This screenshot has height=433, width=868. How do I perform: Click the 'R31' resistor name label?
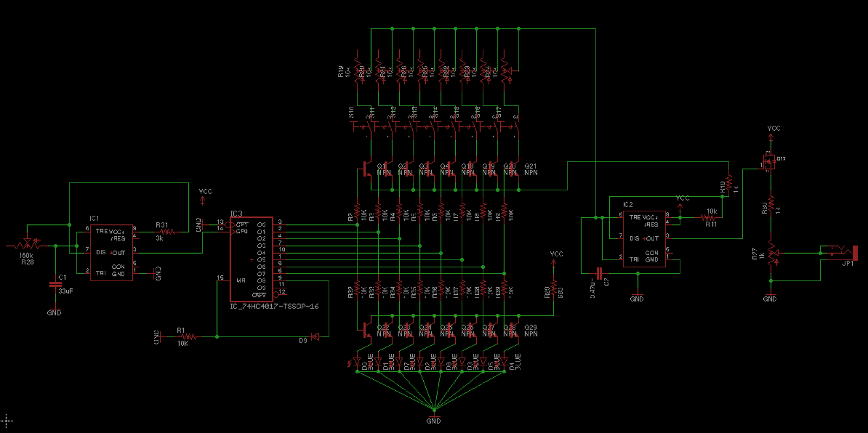pyautogui.click(x=162, y=225)
